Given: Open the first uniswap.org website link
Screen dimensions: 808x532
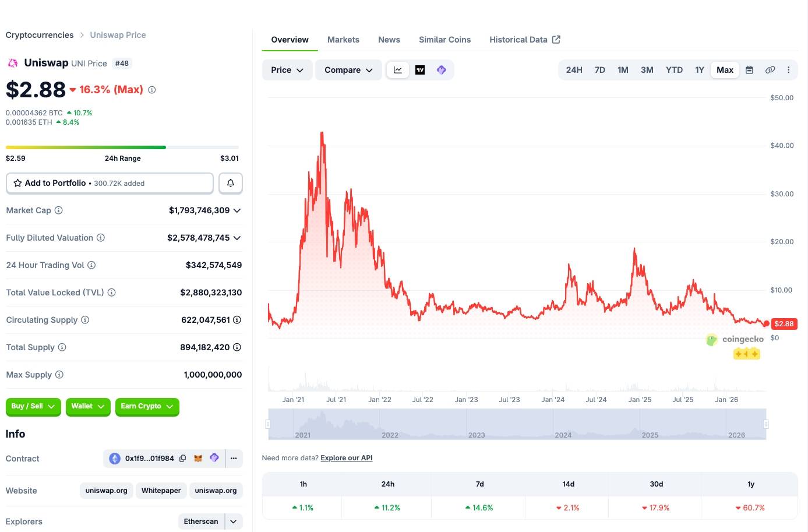Looking at the screenshot, I should (107, 491).
